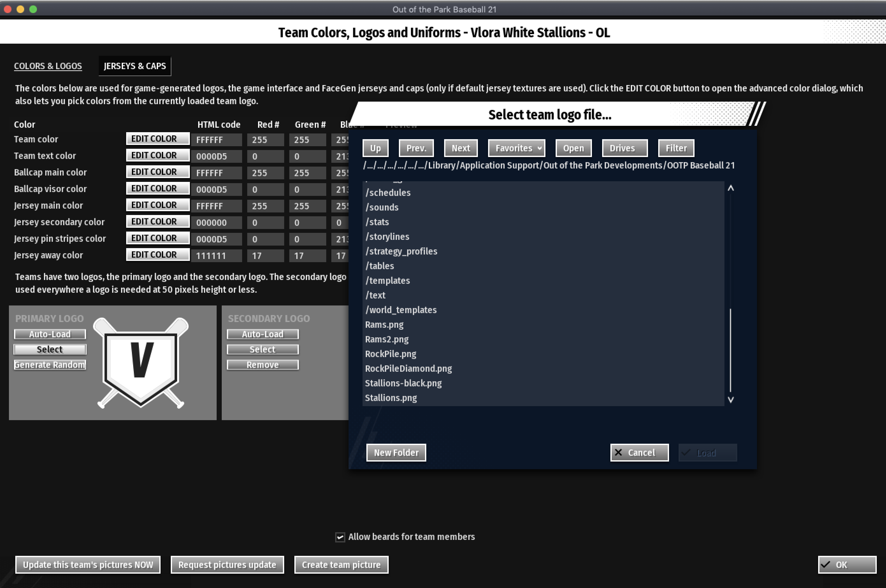Screen dimensions: 886x588
Task: Open the /world_templates folder
Action: point(401,310)
